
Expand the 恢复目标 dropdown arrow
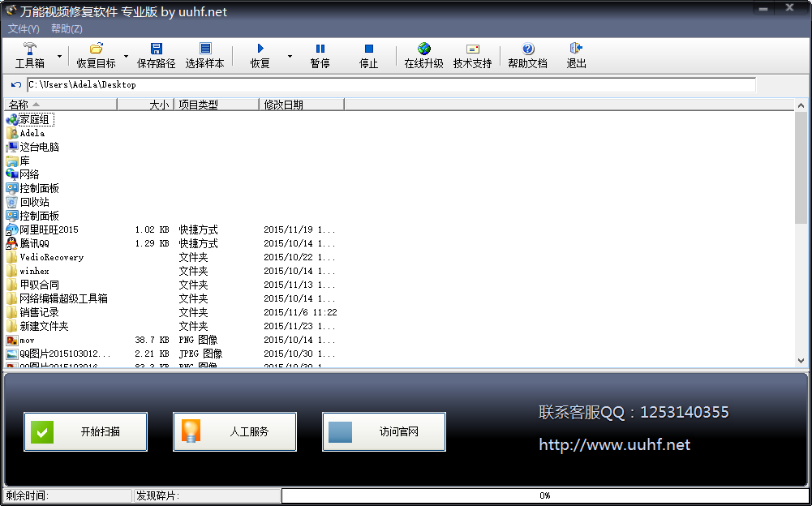point(126,57)
